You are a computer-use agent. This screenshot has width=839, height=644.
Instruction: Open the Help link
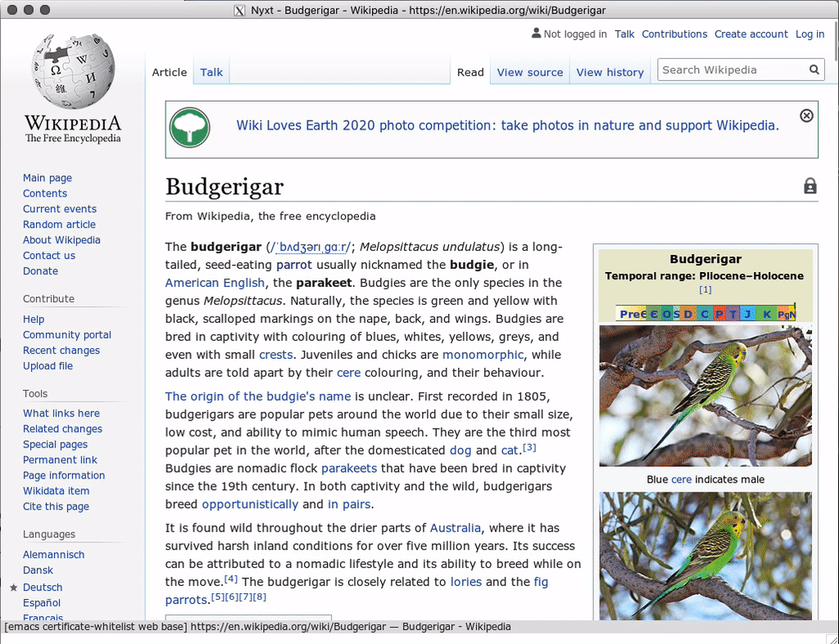pos(33,320)
